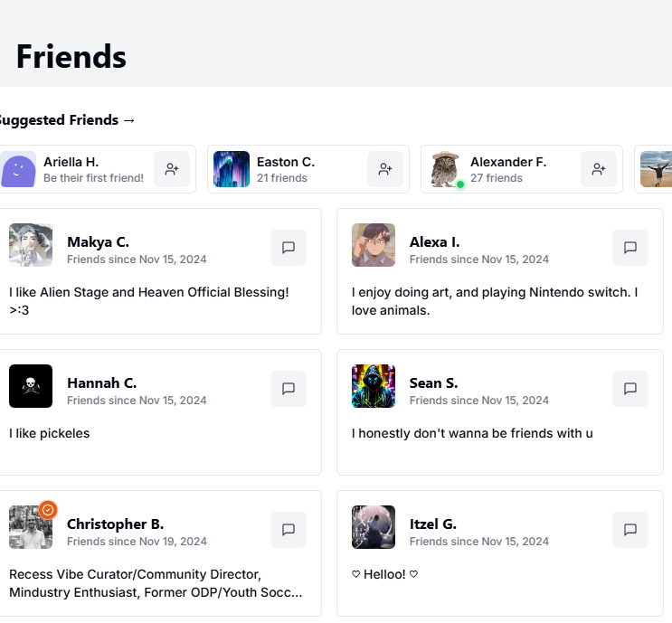This screenshot has width=672, height=623.
Task: Click Sean S.'s hooded avatar
Action: [374, 386]
